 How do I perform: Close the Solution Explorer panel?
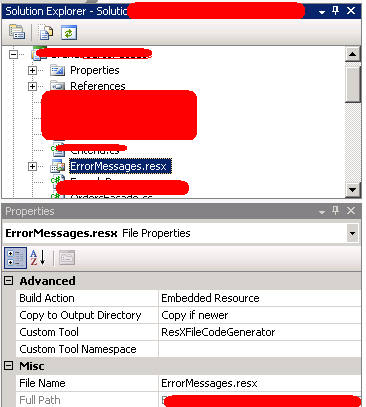tap(351, 11)
